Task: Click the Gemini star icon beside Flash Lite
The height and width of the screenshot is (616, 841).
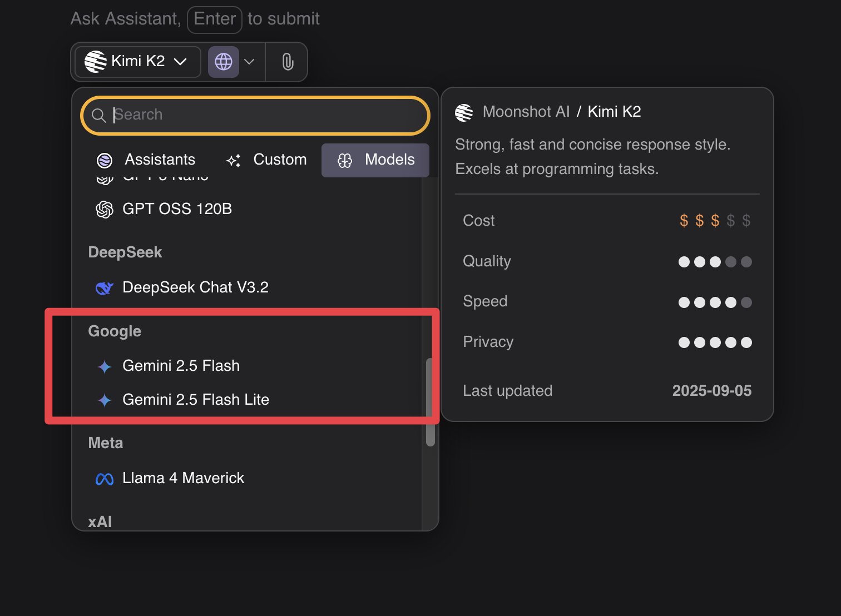Action: 105,400
